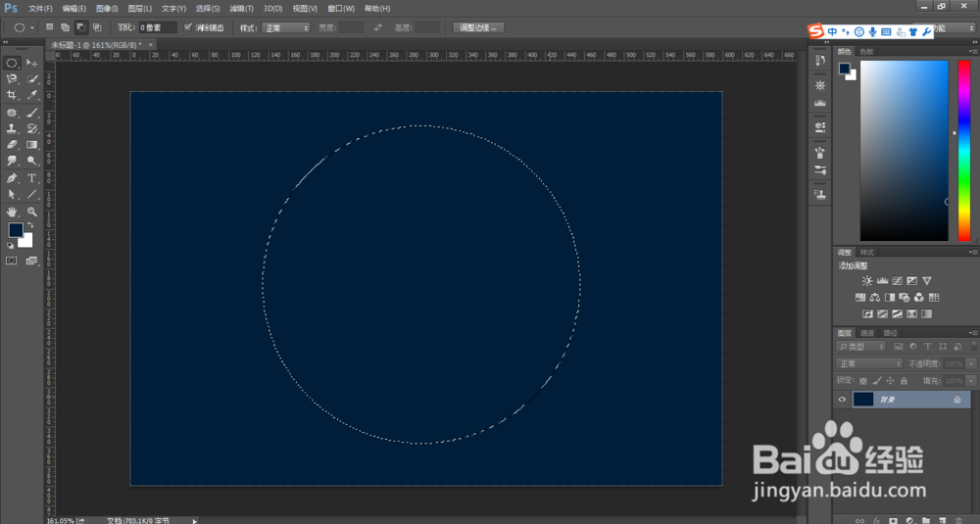Click the vertical hue slider bar
This screenshot has height=524, width=980.
[963, 151]
